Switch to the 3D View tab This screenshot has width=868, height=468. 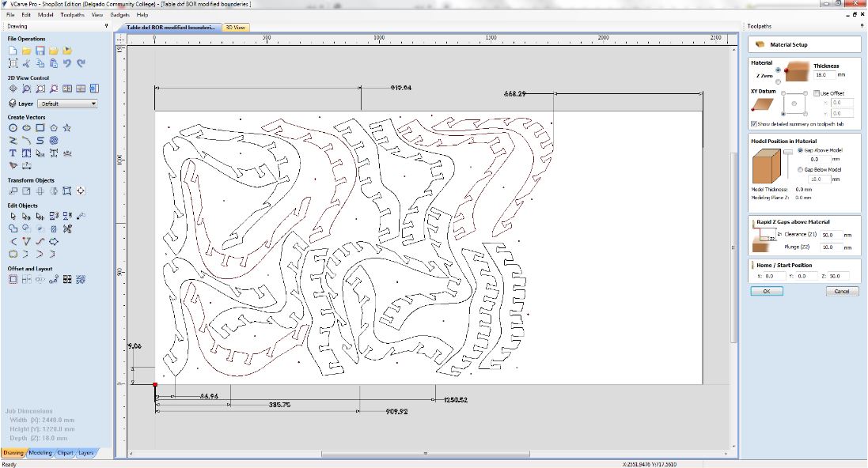click(x=236, y=27)
